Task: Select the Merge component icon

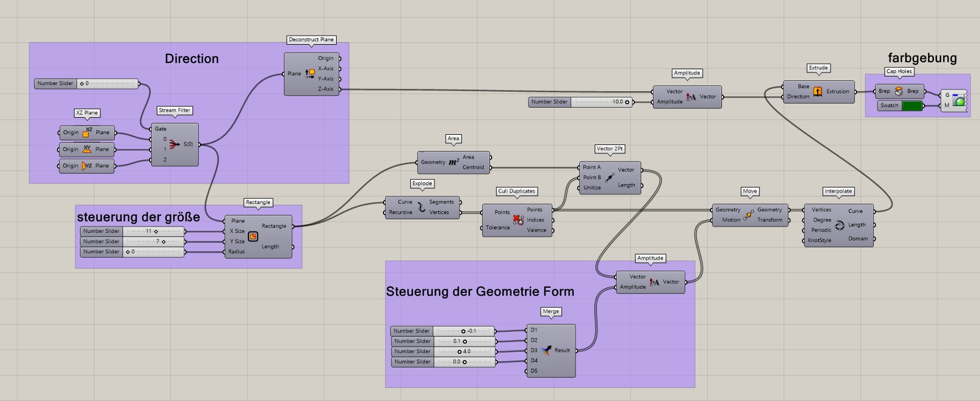Action: coord(547,351)
